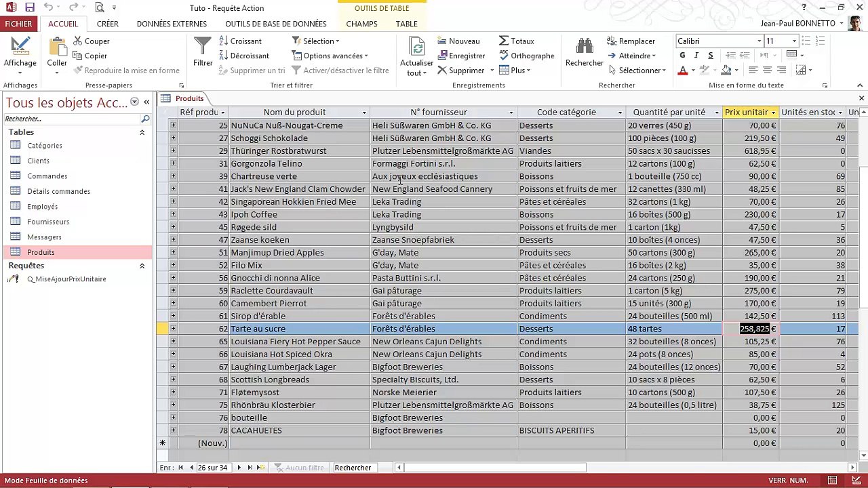Copy the selection with Copier

point(90,56)
